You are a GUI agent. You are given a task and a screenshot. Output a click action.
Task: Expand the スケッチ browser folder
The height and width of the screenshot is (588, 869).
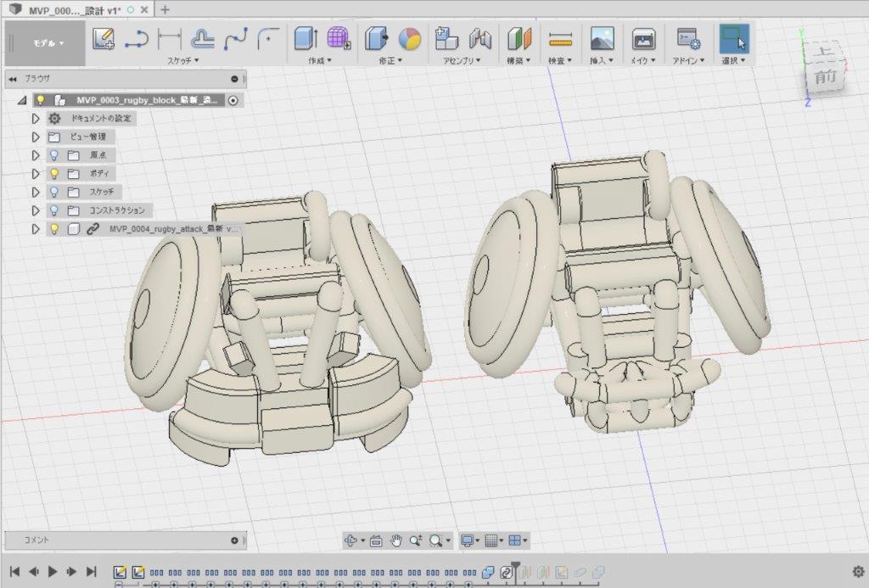(36, 192)
